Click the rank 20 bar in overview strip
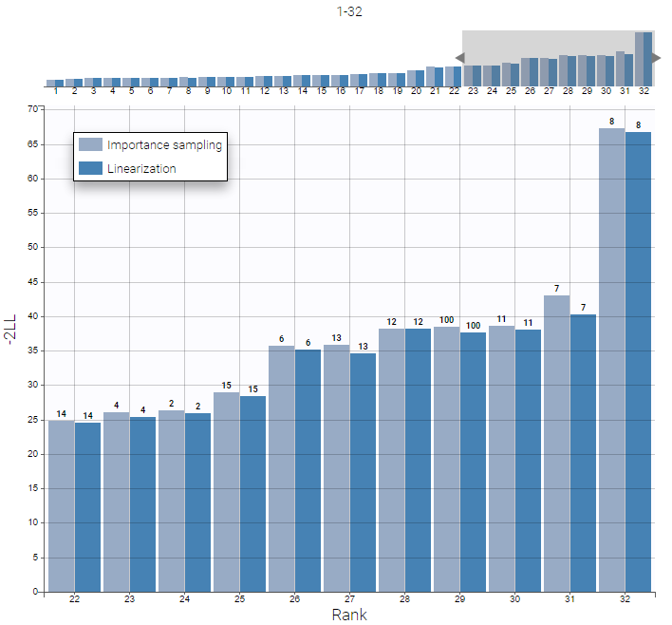Viewport: 672px width, 625px height. click(416, 78)
